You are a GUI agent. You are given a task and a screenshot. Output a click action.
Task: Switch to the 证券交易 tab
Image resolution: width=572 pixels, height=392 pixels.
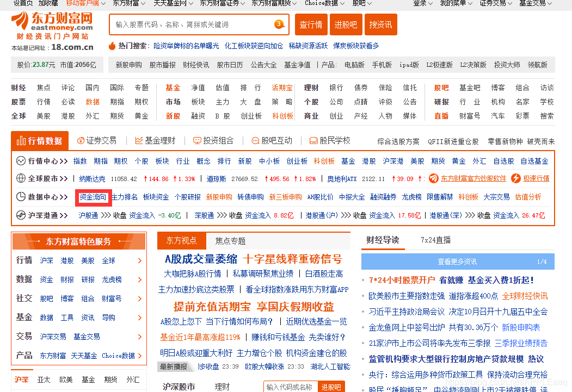(97, 141)
